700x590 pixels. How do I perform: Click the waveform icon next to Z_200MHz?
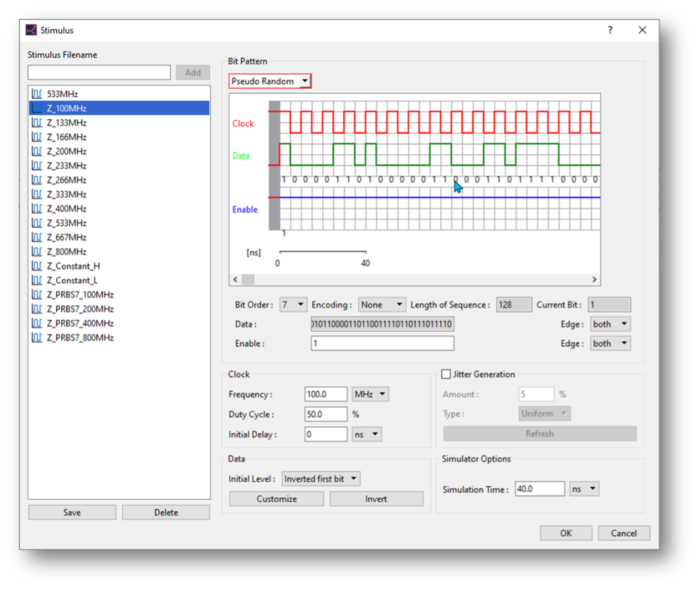pos(37,151)
